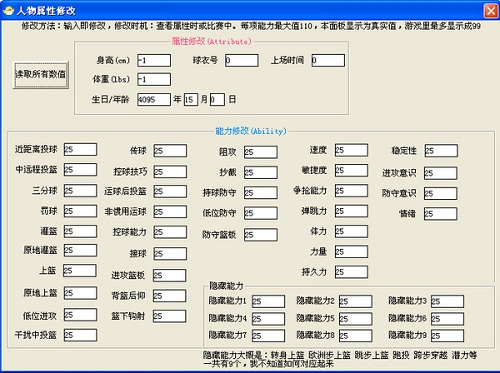Click the 原地灌篮 value field

[x=80, y=250]
